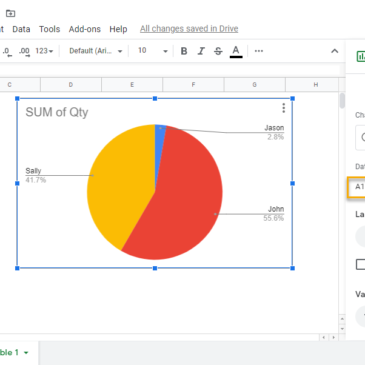Select column E header
Screen dimensions: 365x365
132,85
